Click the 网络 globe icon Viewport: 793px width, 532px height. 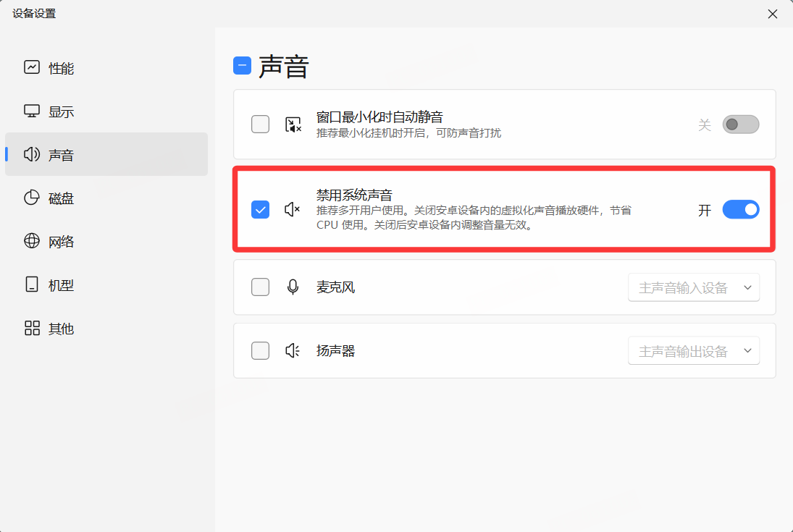[x=32, y=242]
